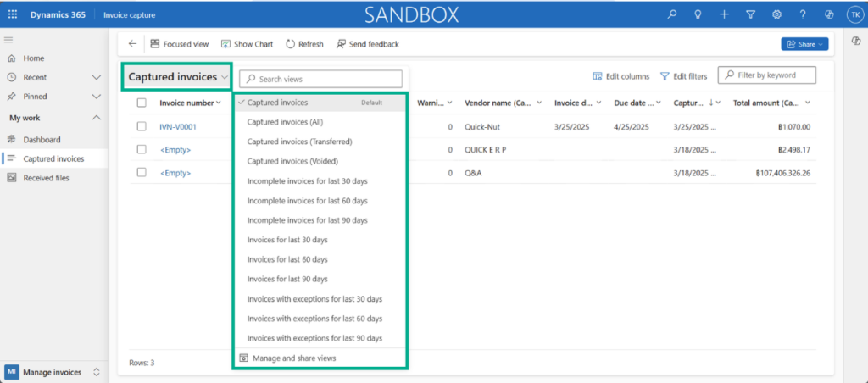The height and width of the screenshot is (383, 868).
Task: Select Captured invoices in sidebar
Action: pyautogui.click(x=54, y=158)
